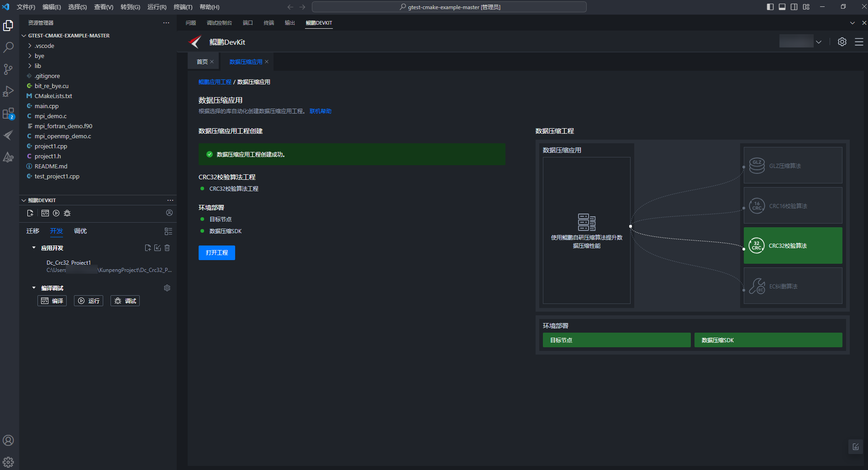Open the Accounts icon at bottom left
The width and height of the screenshot is (868, 470).
tap(8, 440)
